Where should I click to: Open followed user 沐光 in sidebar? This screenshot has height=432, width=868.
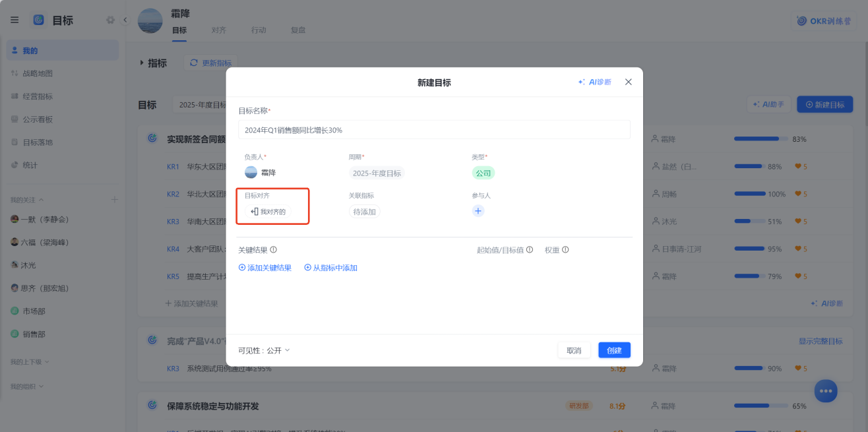23,264
